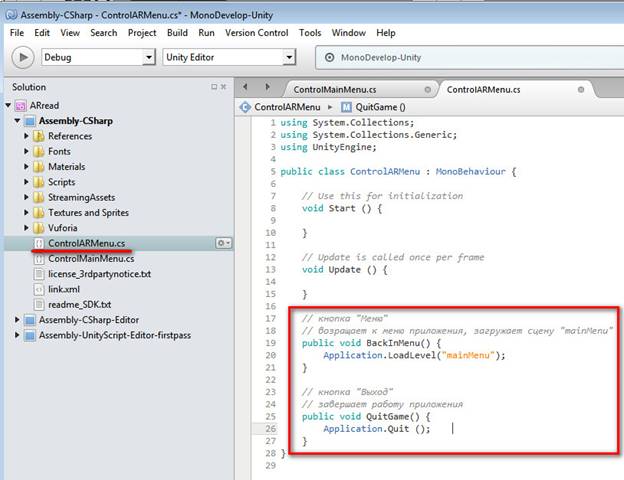
Task: Open the Window menu
Action: (349, 33)
